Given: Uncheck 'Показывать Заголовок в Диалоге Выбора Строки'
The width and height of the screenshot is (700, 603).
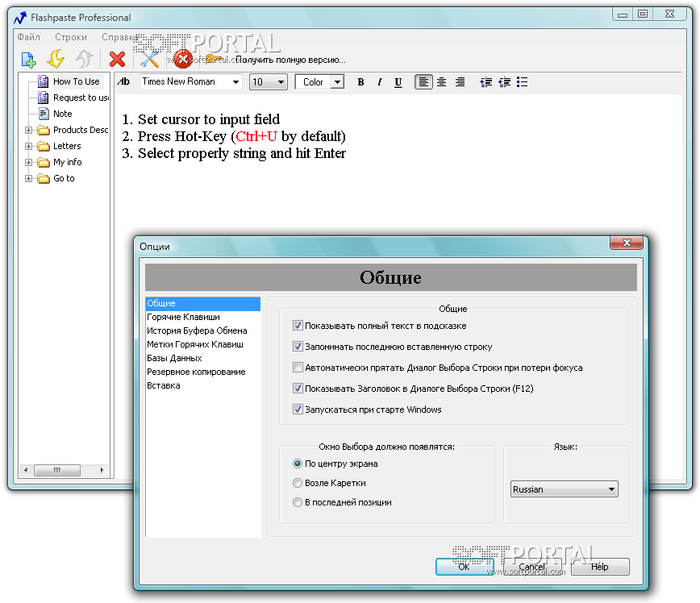Looking at the screenshot, I should [x=298, y=389].
